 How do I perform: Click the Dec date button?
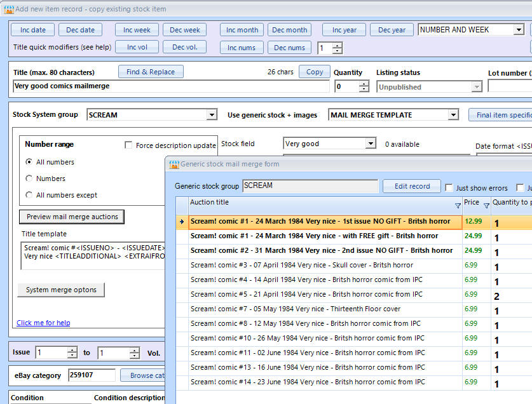click(x=81, y=30)
